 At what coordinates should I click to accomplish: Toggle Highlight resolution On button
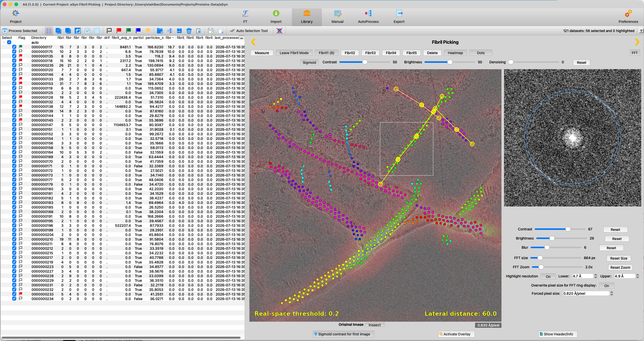pos(548,276)
